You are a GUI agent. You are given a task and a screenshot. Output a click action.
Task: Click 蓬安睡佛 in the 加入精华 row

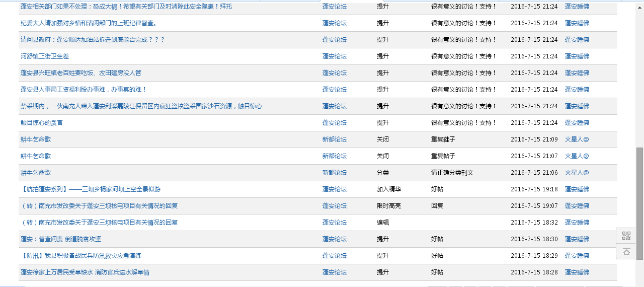(x=577, y=189)
